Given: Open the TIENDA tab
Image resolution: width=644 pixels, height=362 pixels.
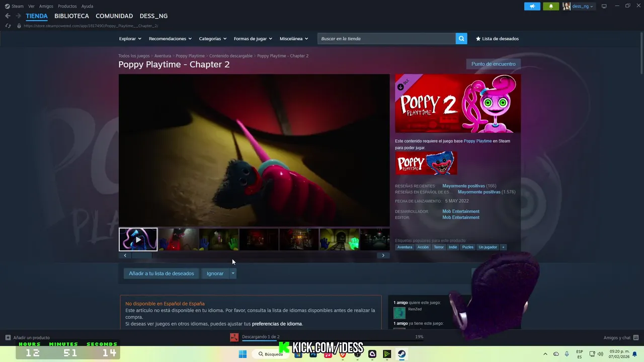Looking at the screenshot, I should click(x=37, y=16).
